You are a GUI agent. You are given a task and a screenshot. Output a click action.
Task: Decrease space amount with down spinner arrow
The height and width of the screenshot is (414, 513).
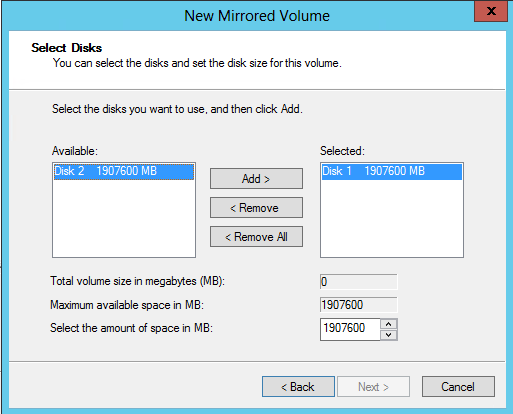point(389,335)
